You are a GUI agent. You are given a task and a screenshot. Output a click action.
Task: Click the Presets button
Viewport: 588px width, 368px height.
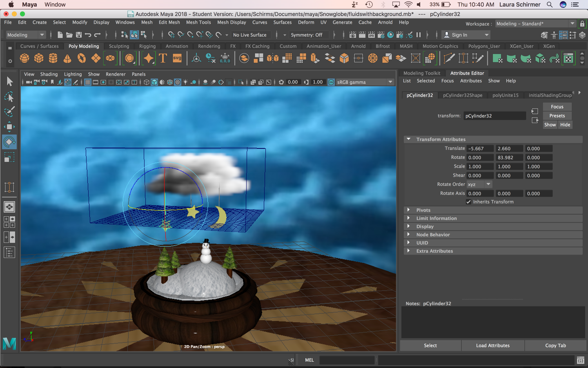click(x=557, y=116)
